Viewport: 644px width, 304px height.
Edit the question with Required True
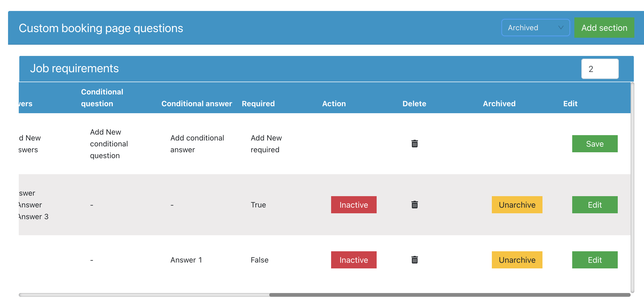tap(595, 205)
